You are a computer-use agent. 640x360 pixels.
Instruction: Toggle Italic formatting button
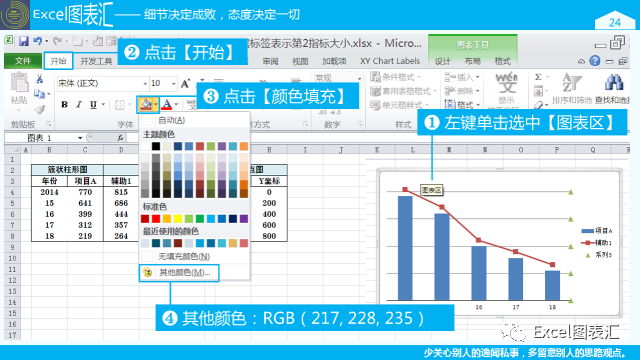coord(79,104)
